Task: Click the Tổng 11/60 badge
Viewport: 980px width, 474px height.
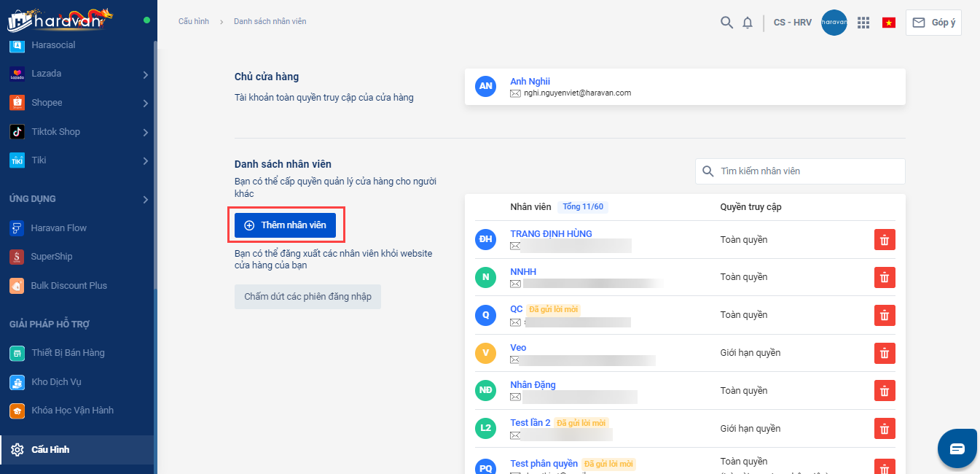Action: (583, 207)
